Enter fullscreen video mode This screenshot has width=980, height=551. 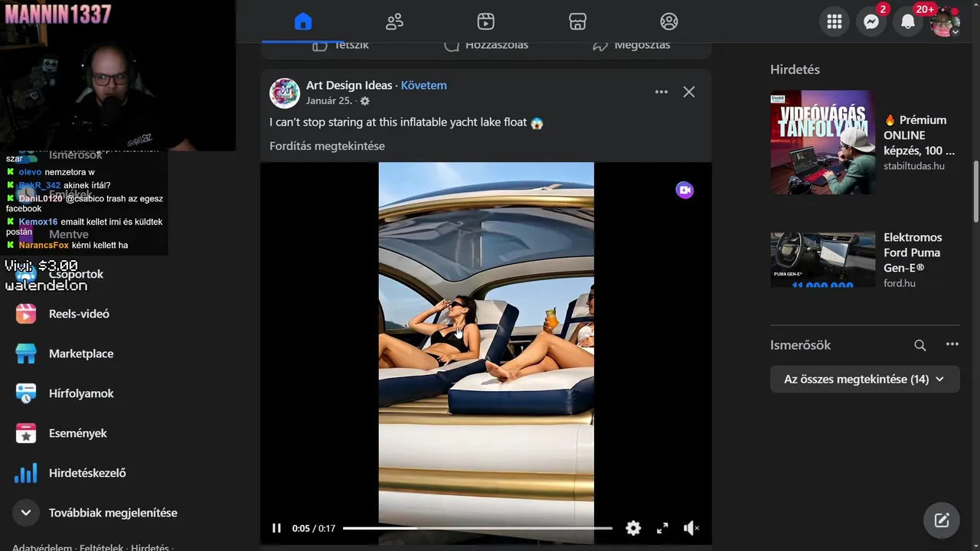click(662, 528)
